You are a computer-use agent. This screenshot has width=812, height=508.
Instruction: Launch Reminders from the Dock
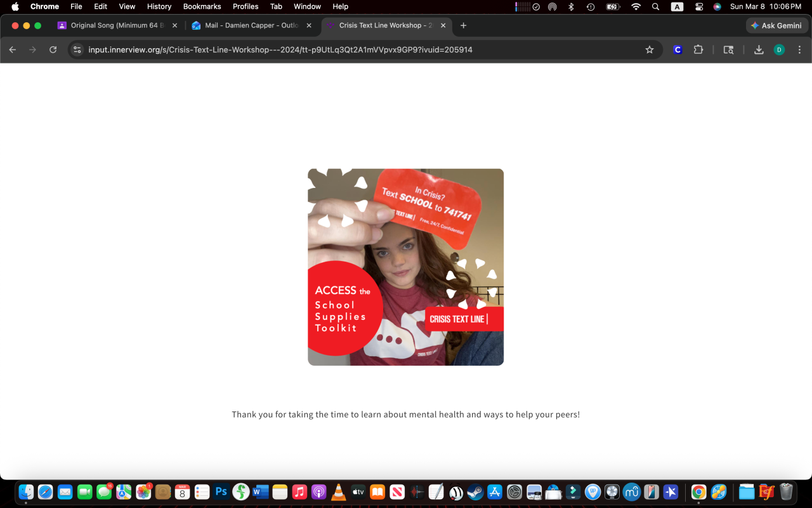pos(202,491)
